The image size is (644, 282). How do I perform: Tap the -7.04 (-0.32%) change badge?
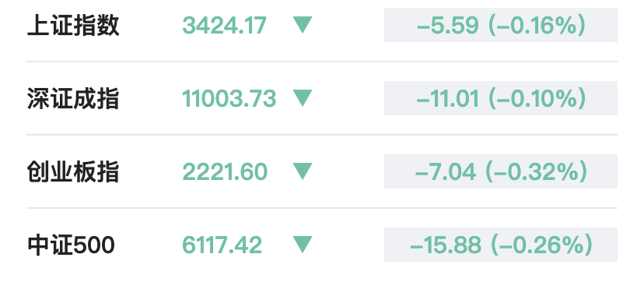pyautogui.click(x=501, y=171)
